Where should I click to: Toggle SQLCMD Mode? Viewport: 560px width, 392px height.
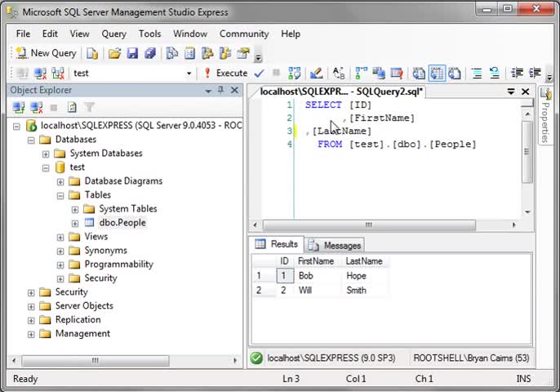pyautogui.click(x=397, y=73)
